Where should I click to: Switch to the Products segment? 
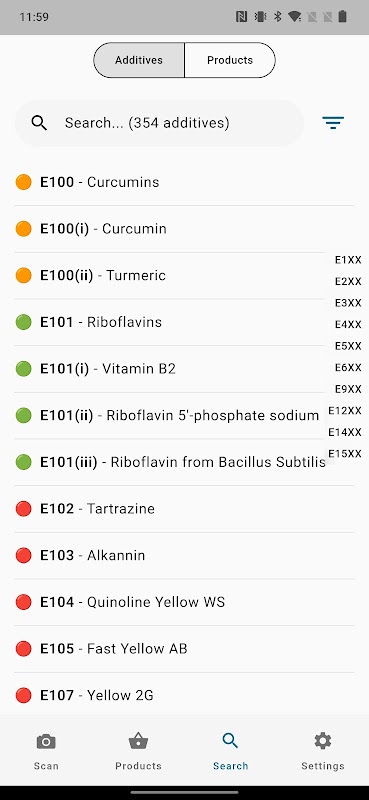click(x=230, y=60)
